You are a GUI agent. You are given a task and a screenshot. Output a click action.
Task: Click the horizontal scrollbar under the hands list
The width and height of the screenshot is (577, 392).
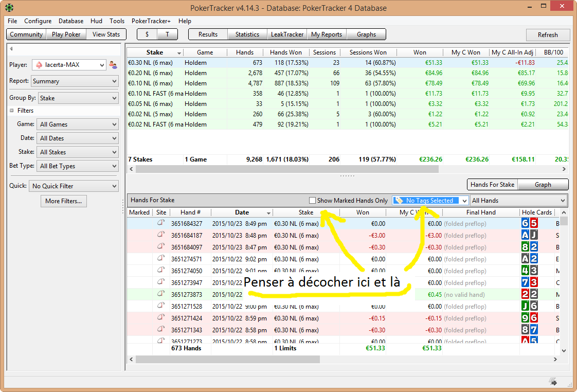tap(344, 359)
